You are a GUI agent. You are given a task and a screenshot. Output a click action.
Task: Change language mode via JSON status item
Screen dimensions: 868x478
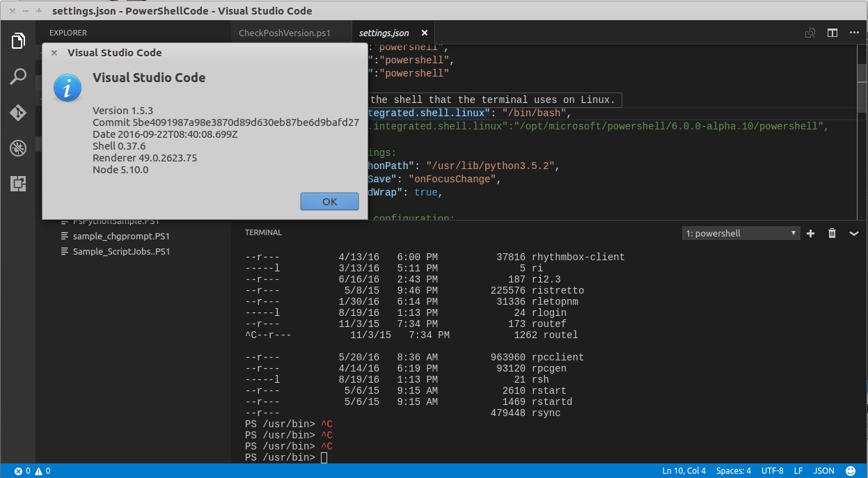pos(823,470)
